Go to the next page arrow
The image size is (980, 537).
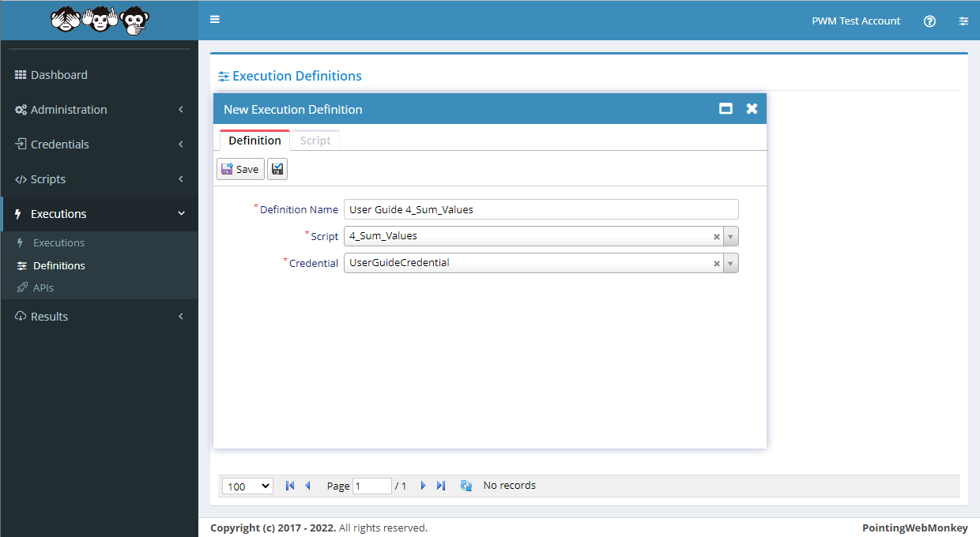(x=424, y=486)
